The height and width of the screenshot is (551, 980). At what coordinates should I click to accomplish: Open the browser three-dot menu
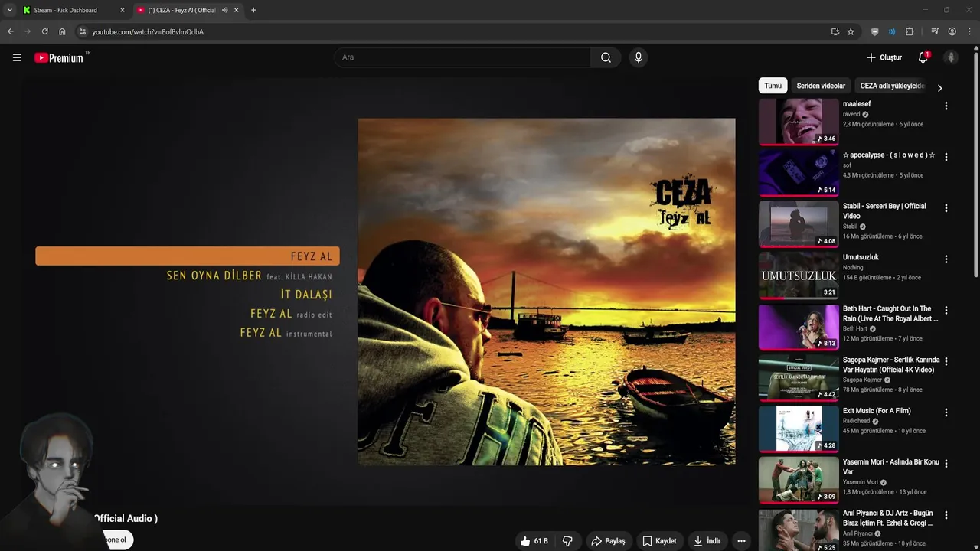pos(969,31)
